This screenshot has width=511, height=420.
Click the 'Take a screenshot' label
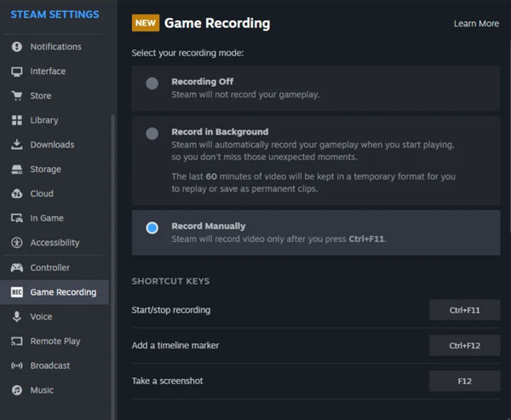point(167,381)
